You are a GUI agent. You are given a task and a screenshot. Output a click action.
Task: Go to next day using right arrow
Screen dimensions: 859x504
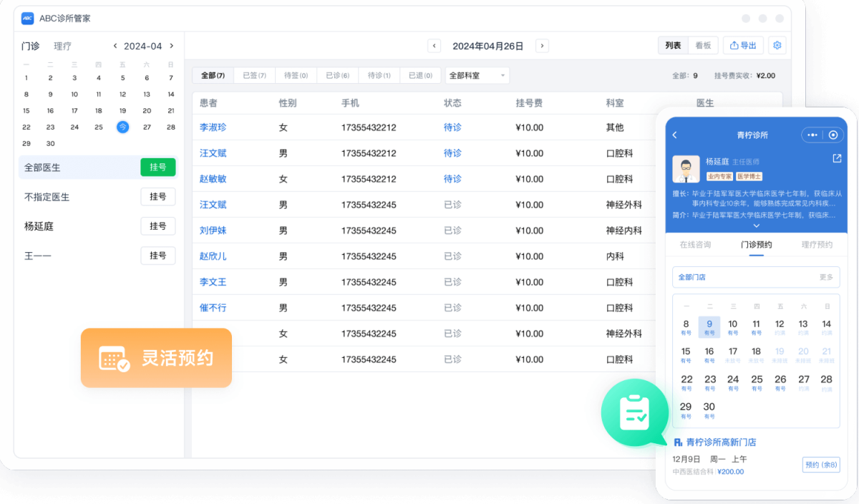click(x=542, y=46)
